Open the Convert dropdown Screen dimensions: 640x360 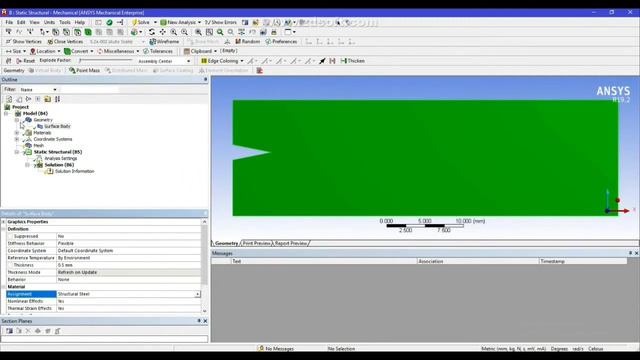79,51
